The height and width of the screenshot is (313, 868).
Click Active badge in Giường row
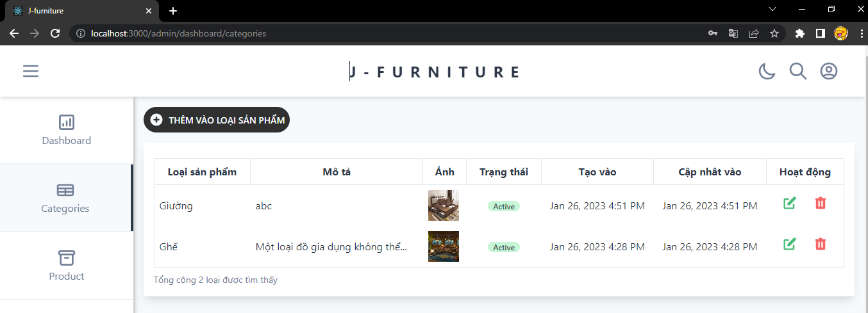click(504, 206)
